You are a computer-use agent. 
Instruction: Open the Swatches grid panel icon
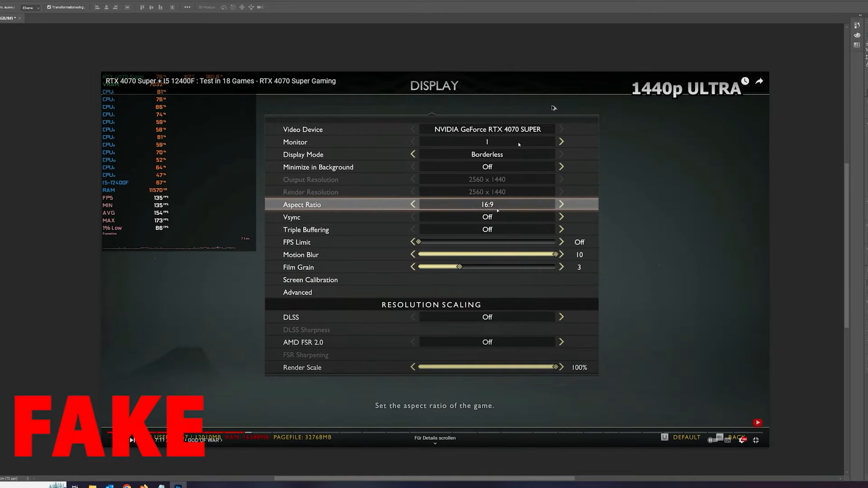(857, 45)
